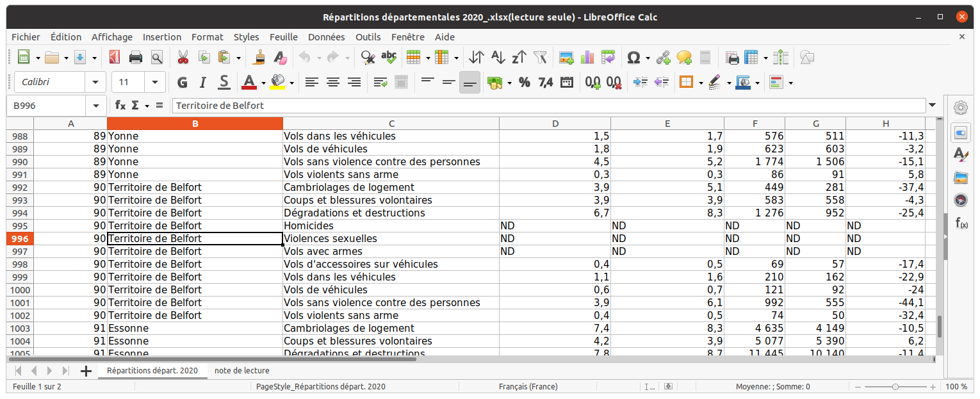Apply the red font color

[249, 82]
